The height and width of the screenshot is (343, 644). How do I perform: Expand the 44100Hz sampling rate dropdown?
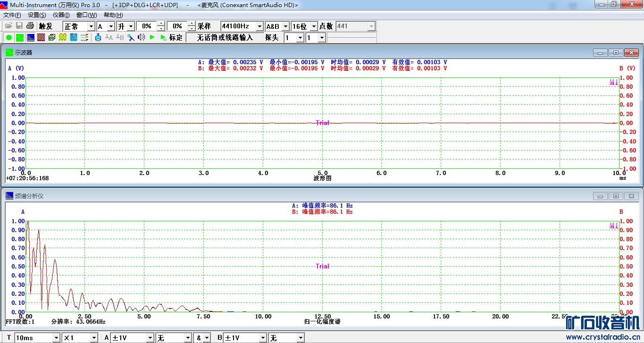coord(259,26)
